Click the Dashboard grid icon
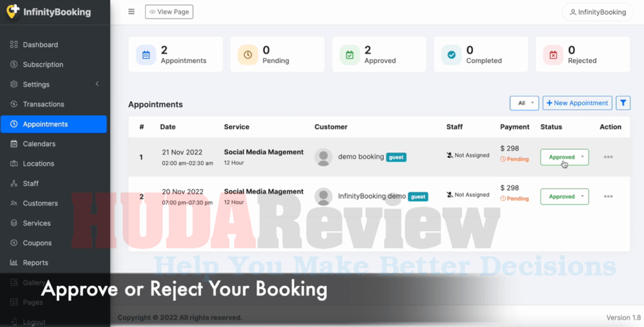 (14, 45)
